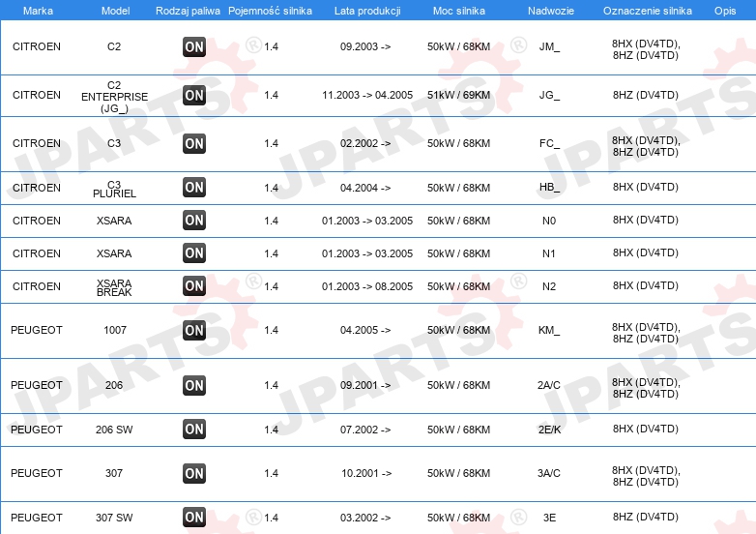The image size is (756, 534).
Task: Click the ON fuel icon in Peugeot 206 2A/C row
Action: point(194,385)
